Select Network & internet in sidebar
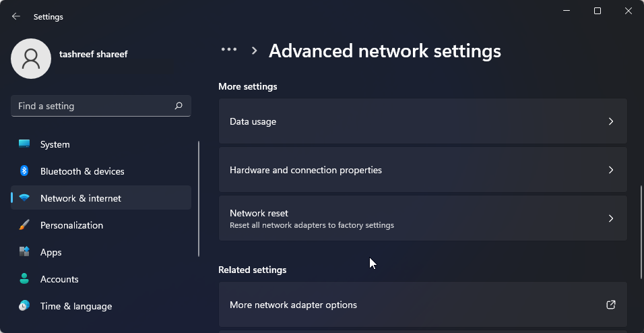Image resolution: width=644 pixels, height=333 pixels. (81, 198)
